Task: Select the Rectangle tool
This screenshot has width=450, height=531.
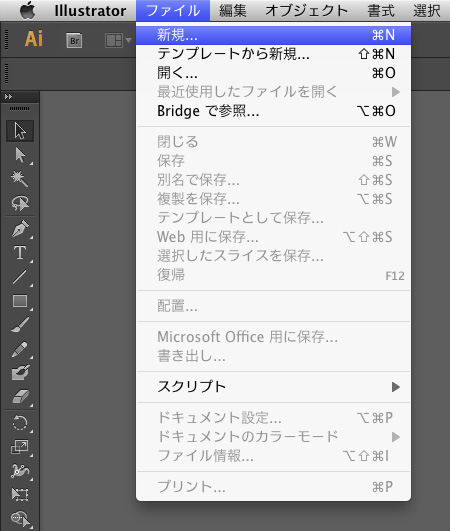Action: tap(20, 301)
